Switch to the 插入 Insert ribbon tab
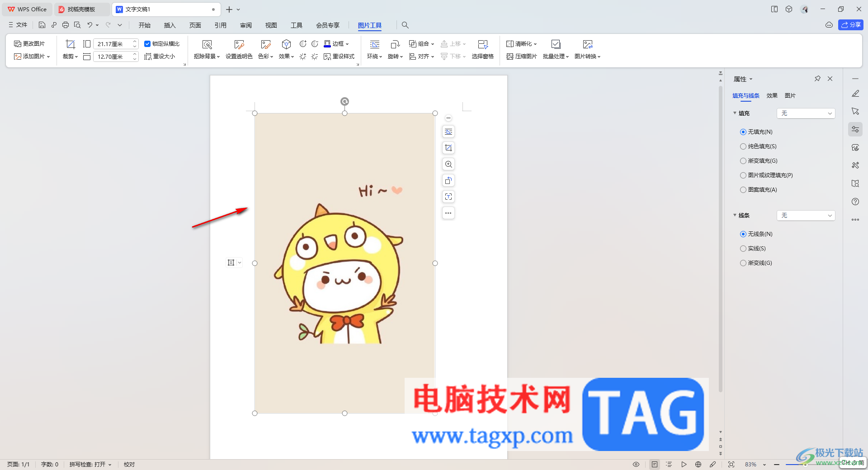868x470 pixels. point(170,25)
